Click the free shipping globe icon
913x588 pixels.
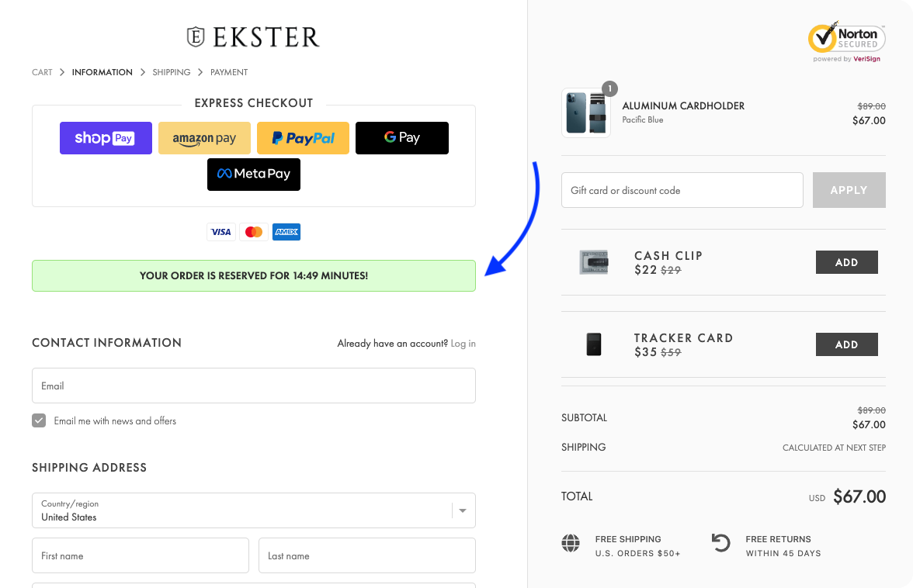(571, 543)
